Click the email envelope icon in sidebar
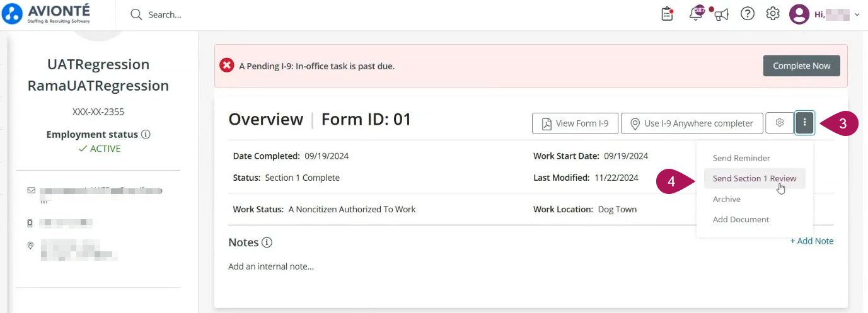This screenshot has width=868, height=313. click(x=31, y=190)
